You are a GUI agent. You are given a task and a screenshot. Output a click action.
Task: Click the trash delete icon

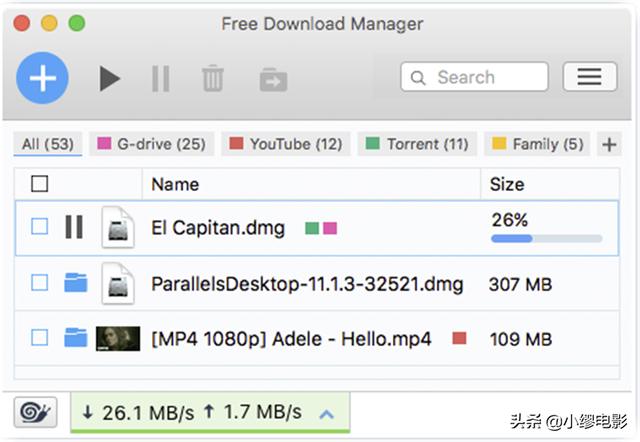213,78
